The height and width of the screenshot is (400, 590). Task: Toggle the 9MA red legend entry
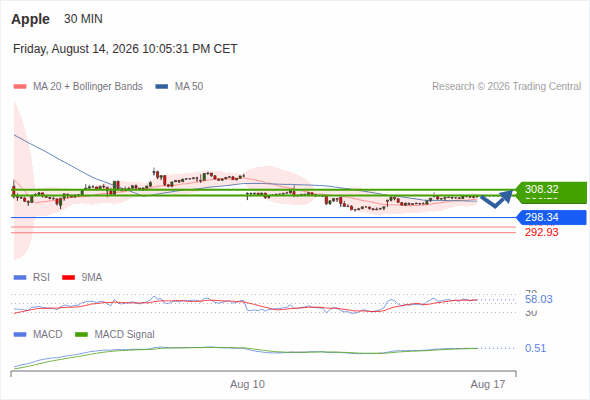(82, 278)
